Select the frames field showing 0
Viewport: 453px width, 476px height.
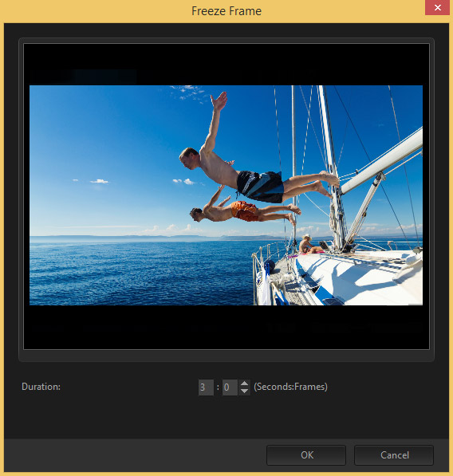point(230,387)
